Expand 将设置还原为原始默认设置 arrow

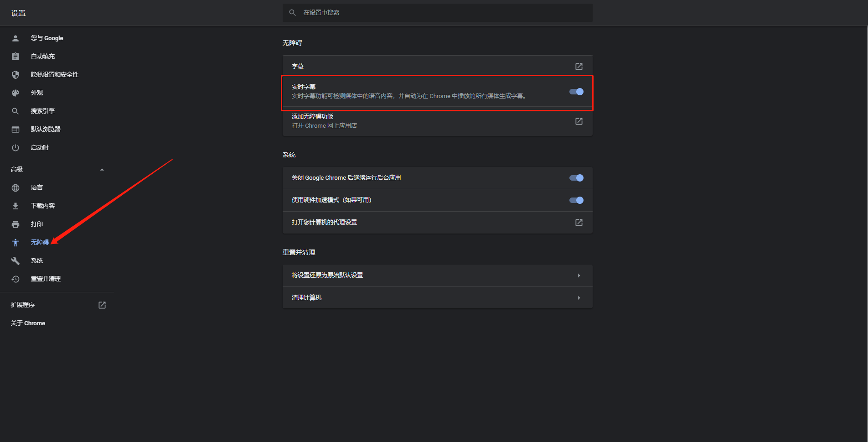(x=579, y=276)
